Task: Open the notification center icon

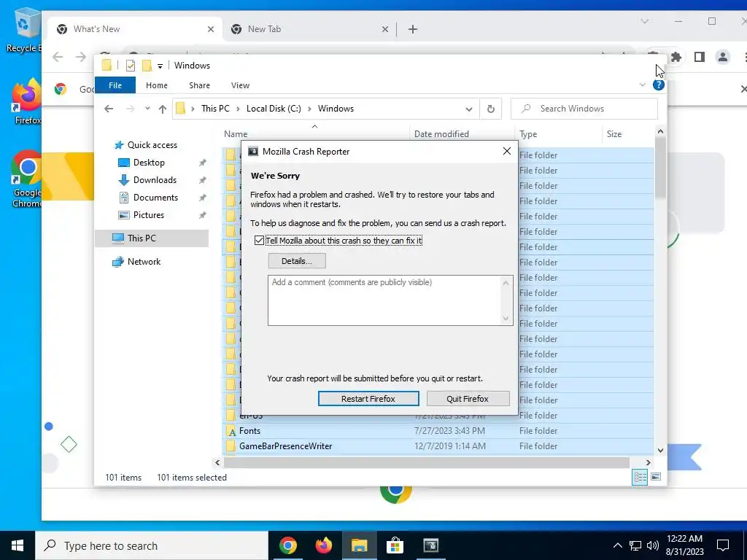Action: [x=723, y=545]
